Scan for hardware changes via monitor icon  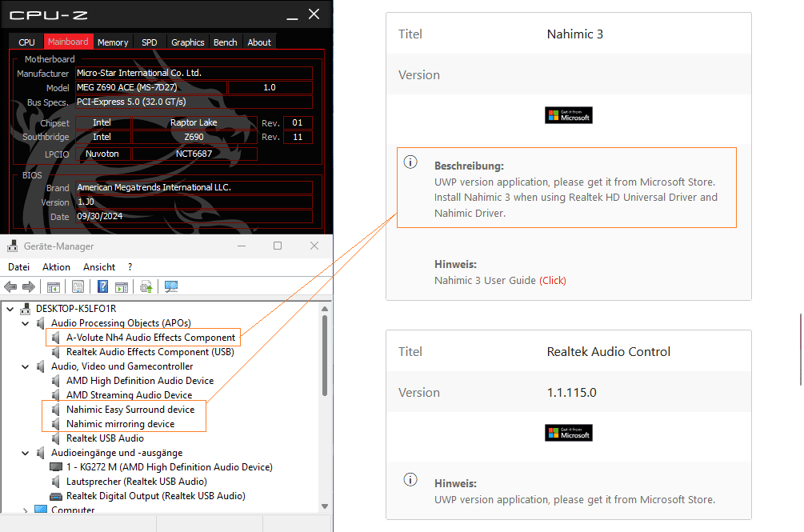click(x=171, y=287)
